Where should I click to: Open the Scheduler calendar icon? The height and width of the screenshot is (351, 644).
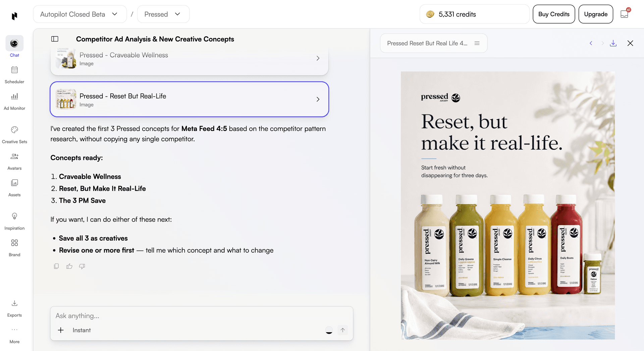pyautogui.click(x=14, y=70)
